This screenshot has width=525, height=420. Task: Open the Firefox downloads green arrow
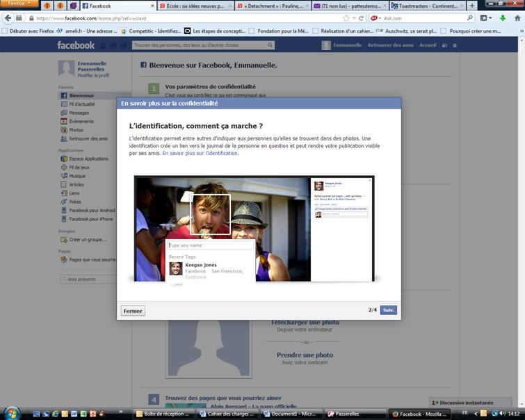click(x=503, y=18)
